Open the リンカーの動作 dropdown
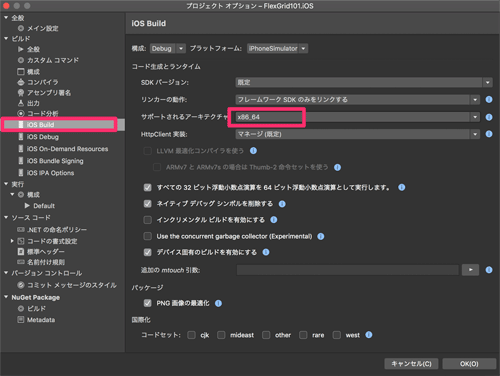 [358, 99]
